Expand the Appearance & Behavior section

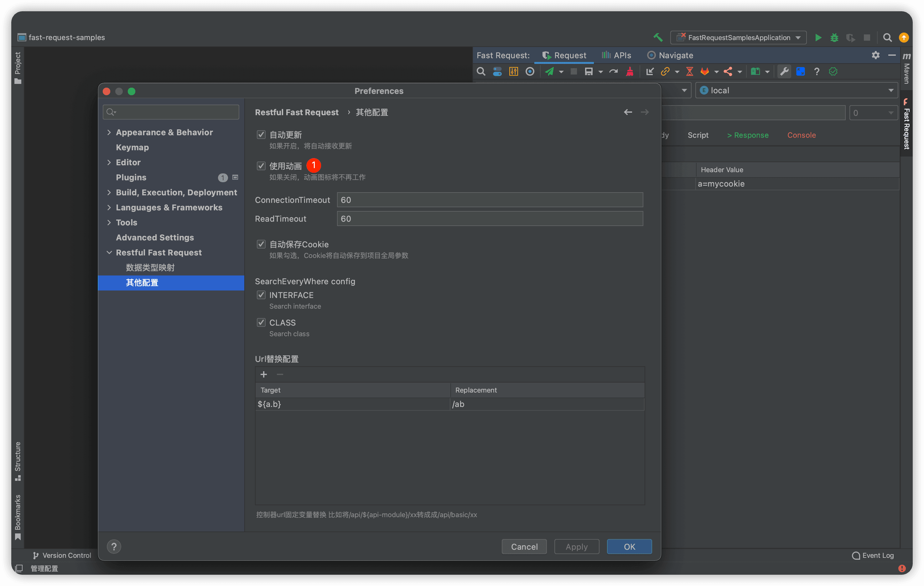click(x=109, y=132)
